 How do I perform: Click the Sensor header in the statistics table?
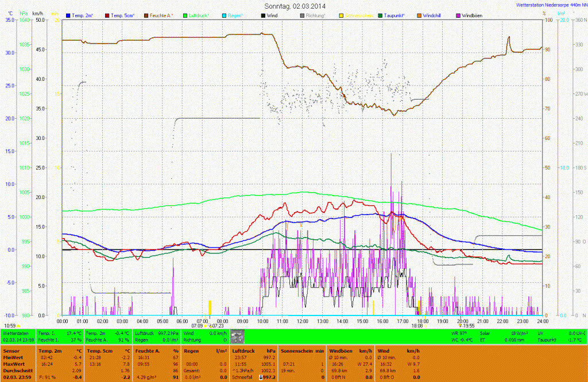point(11,349)
